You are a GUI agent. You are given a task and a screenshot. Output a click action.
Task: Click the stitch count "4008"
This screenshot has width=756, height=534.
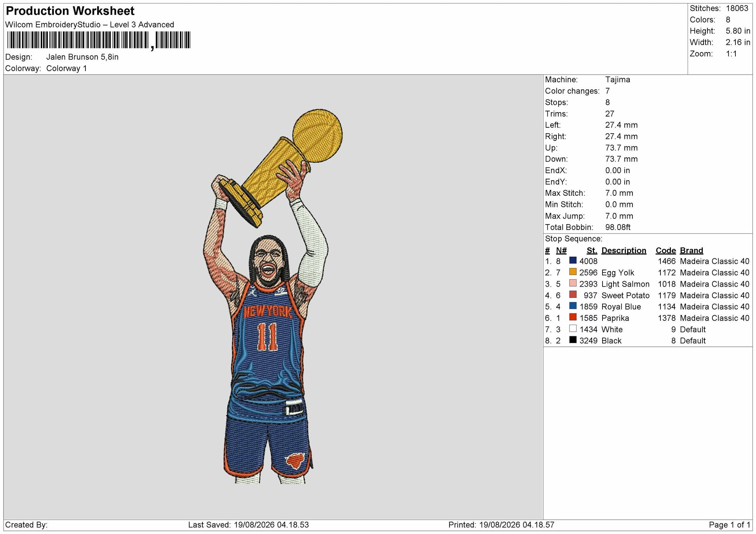point(589,261)
